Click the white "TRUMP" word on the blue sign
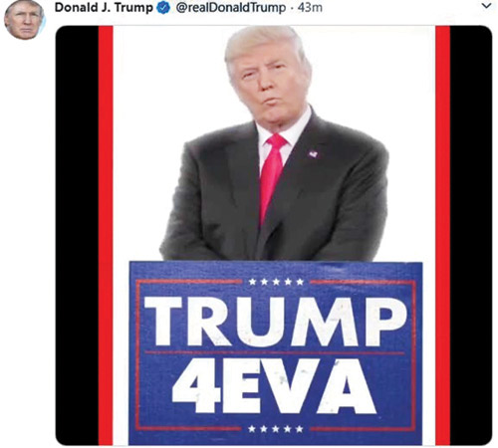Image resolution: width=498 pixels, height=448 pixels. (x=276, y=321)
